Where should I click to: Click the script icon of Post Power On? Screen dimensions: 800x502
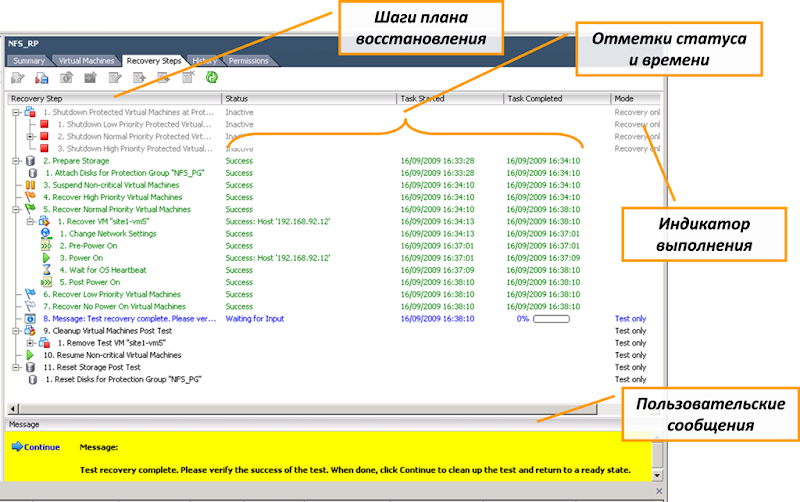pyautogui.click(x=46, y=282)
